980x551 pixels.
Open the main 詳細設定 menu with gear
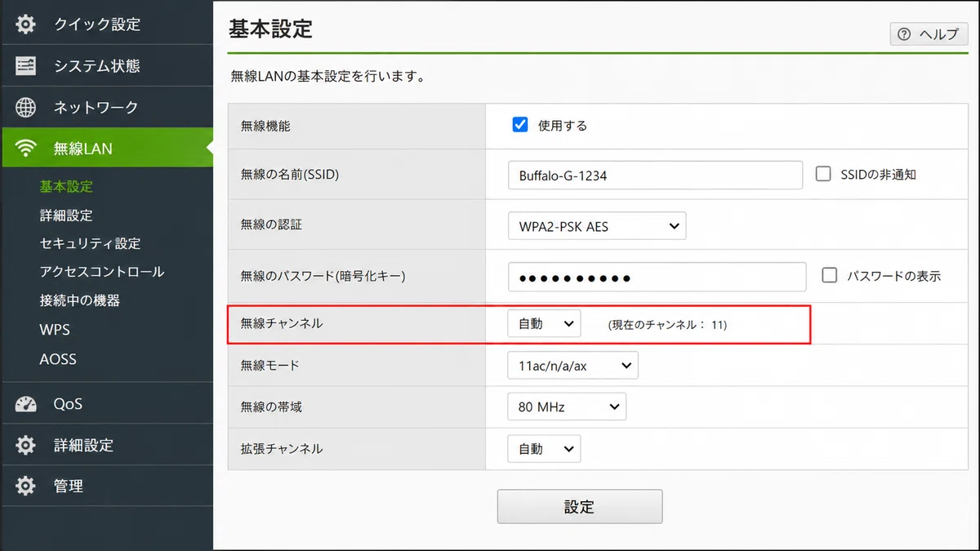(x=106, y=445)
